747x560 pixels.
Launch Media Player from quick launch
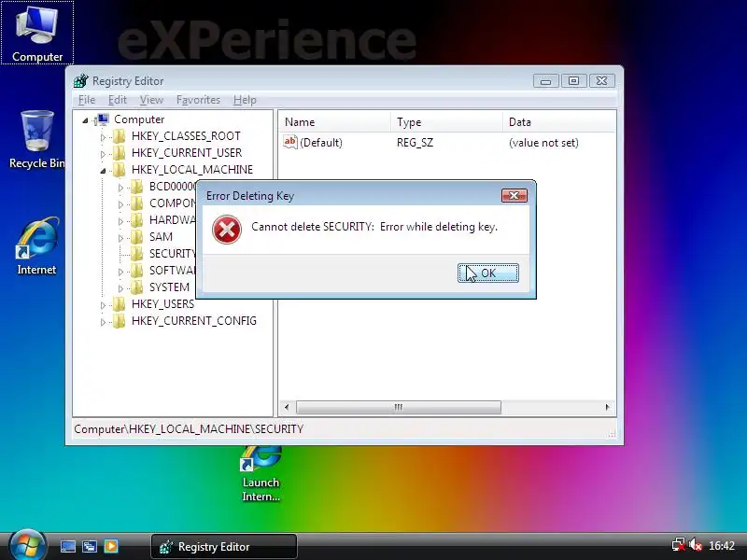[111, 546]
